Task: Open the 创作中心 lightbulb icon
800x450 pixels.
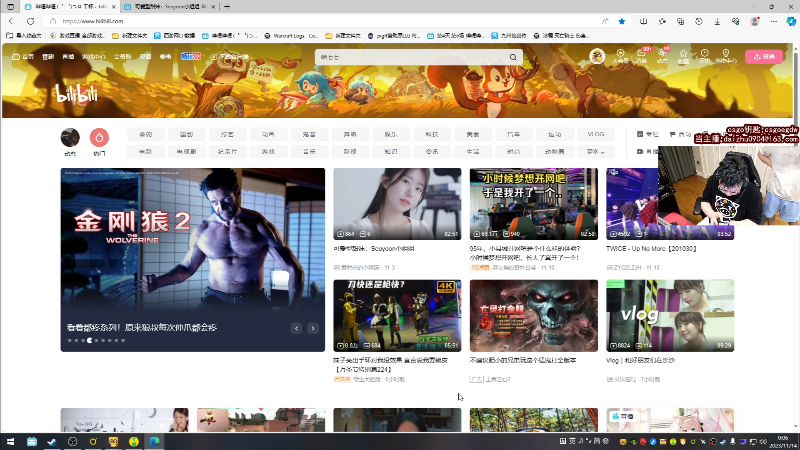Action: click(x=726, y=56)
